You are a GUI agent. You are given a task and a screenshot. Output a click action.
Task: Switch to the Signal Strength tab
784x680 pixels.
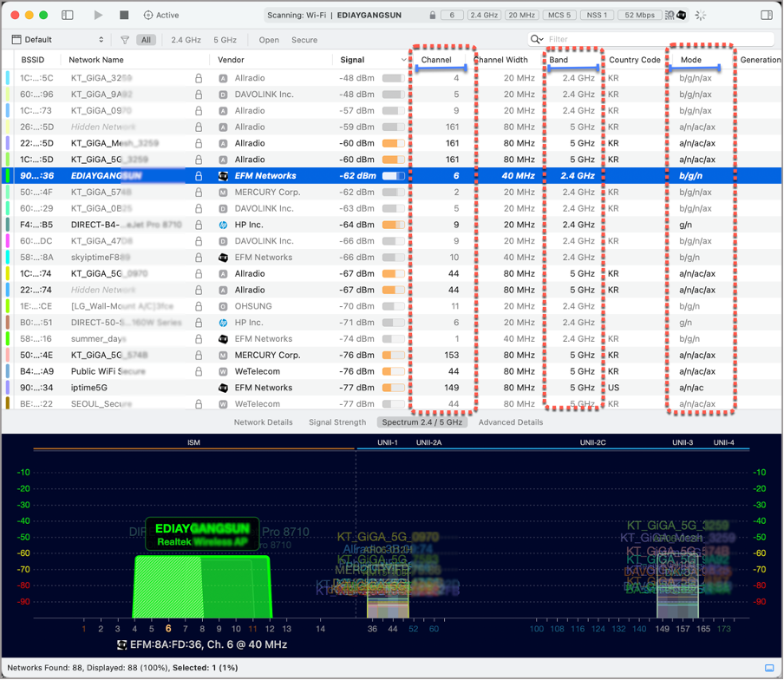(x=337, y=422)
